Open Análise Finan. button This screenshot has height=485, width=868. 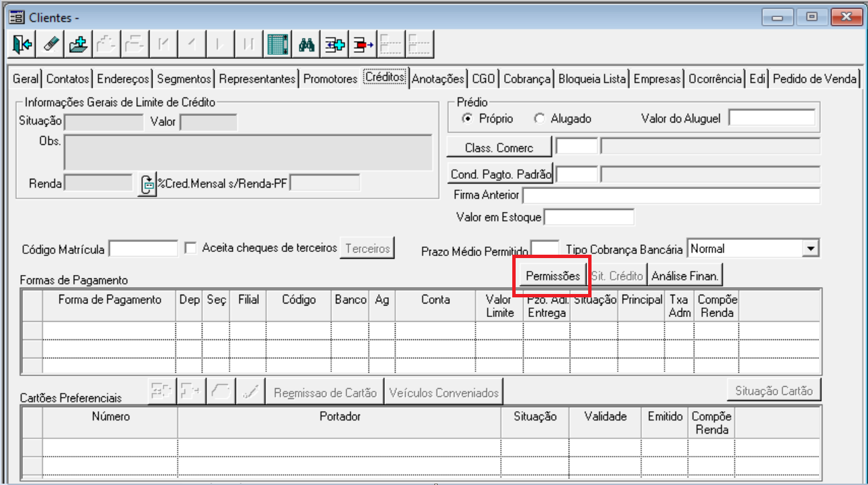point(685,276)
